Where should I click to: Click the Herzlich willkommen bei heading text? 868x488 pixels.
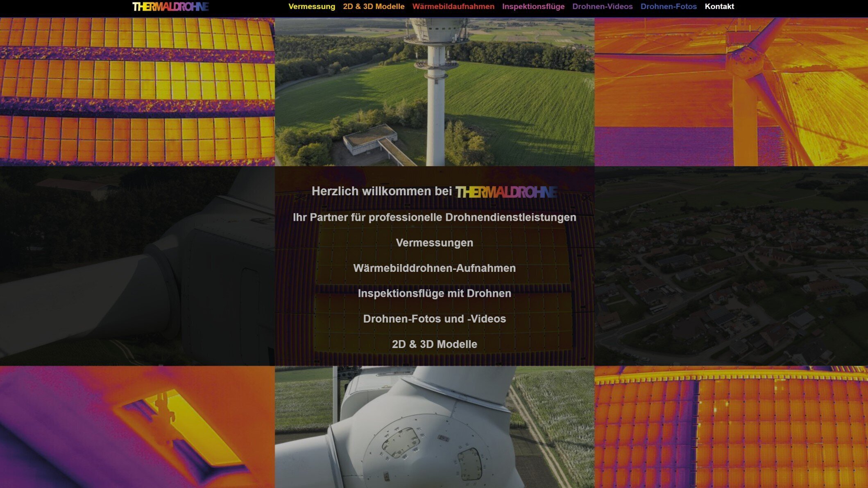pos(382,191)
